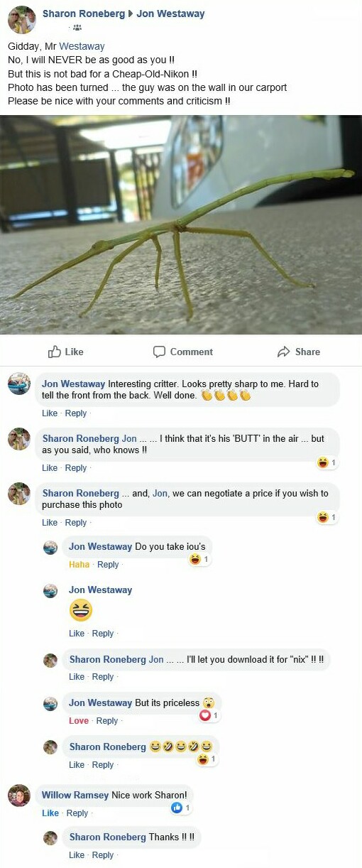This screenshot has height=868, width=362.
Task: Open the Comment button under the photo
Action: tap(182, 352)
